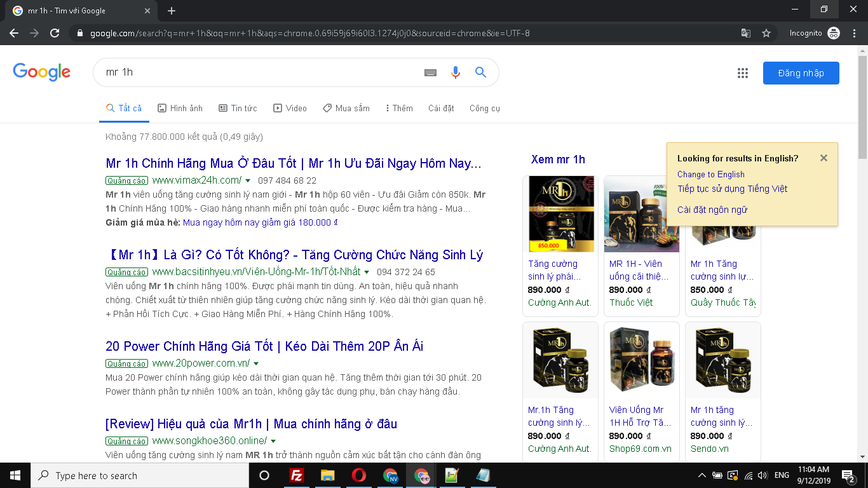Open the on-screen keyboard input tool
The width and height of the screenshot is (868, 488).
(430, 72)
